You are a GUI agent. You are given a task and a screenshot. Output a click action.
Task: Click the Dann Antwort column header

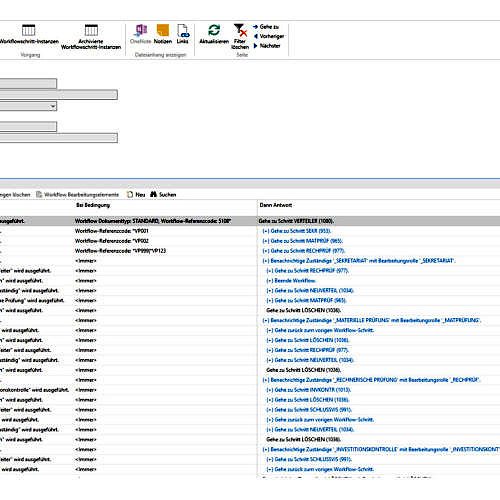pos(275,205)
